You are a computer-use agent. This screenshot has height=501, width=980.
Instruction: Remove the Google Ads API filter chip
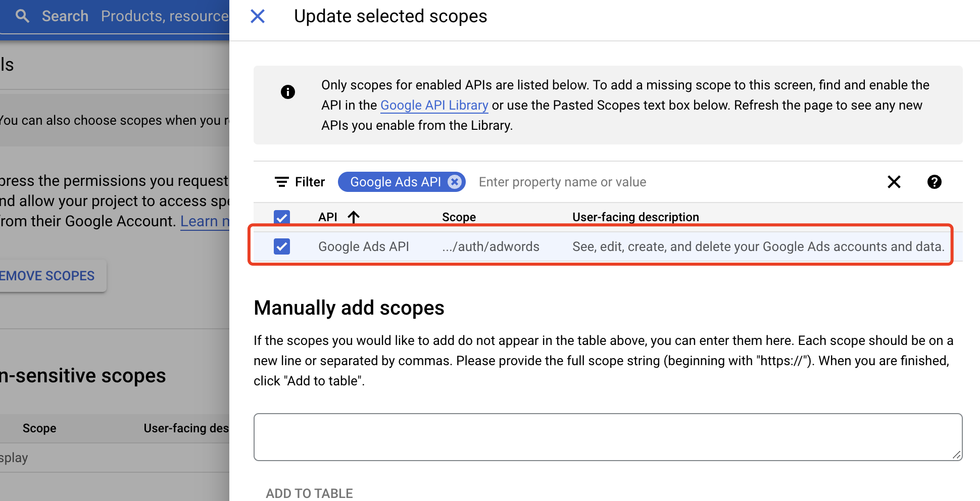point(454,182)
